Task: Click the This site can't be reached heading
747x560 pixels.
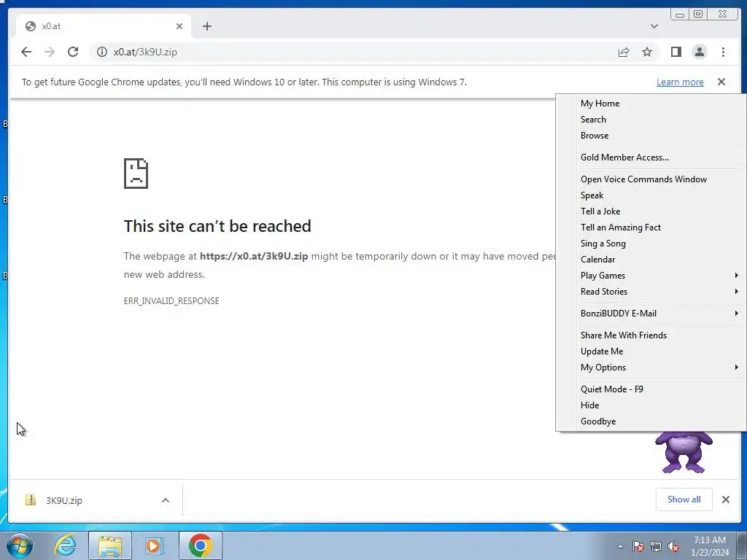Action: coord(217,226)
